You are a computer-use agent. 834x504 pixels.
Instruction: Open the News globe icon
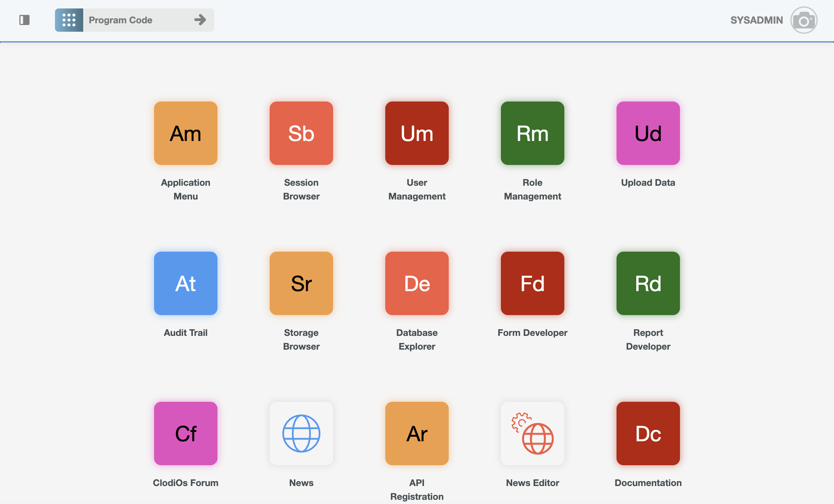point(301,434)
